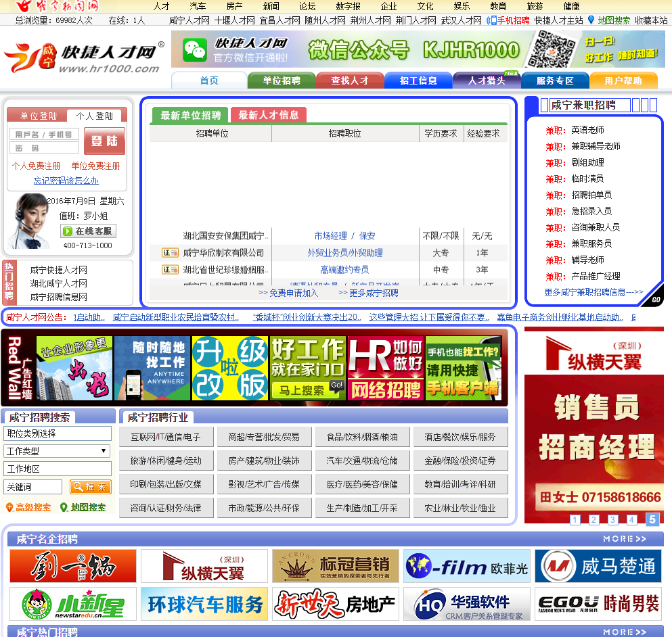Click the 密码 password field
The image size is (672, 637).
click(x=44, y=148)
